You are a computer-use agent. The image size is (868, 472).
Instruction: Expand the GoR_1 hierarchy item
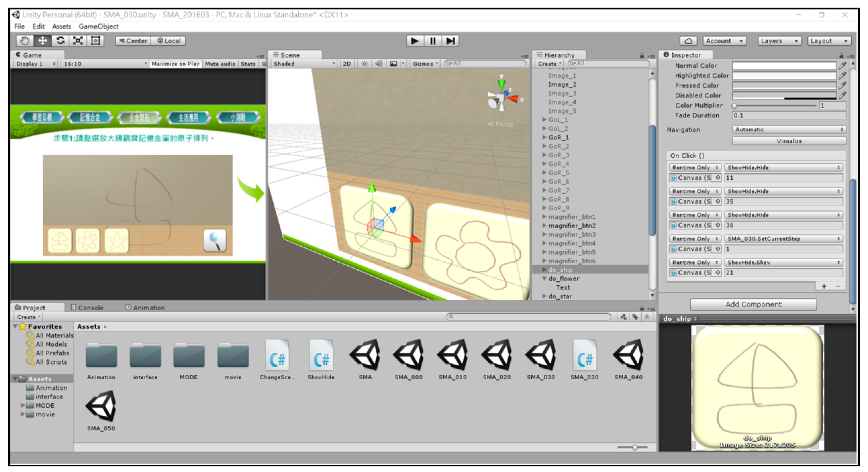coord(544,137)
